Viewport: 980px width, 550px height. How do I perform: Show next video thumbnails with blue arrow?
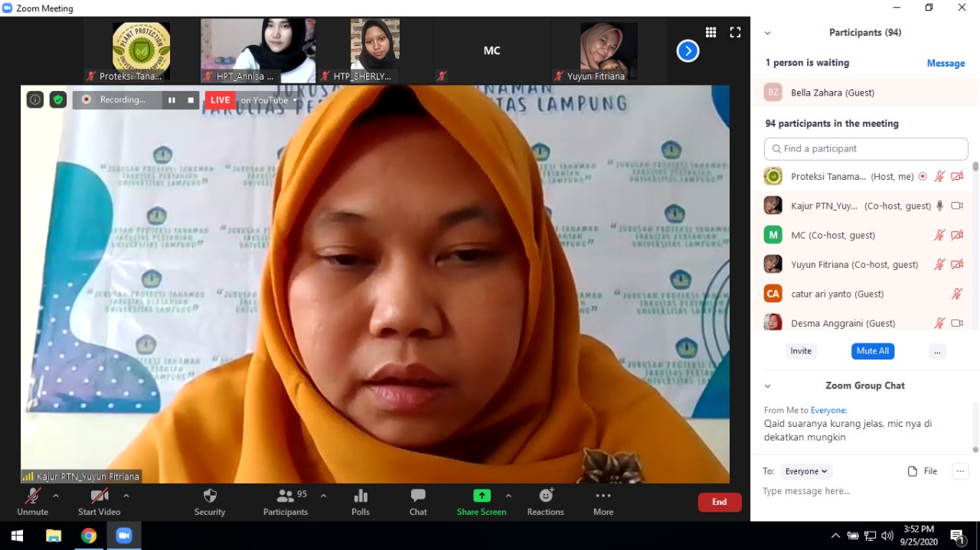click(688, 51)
